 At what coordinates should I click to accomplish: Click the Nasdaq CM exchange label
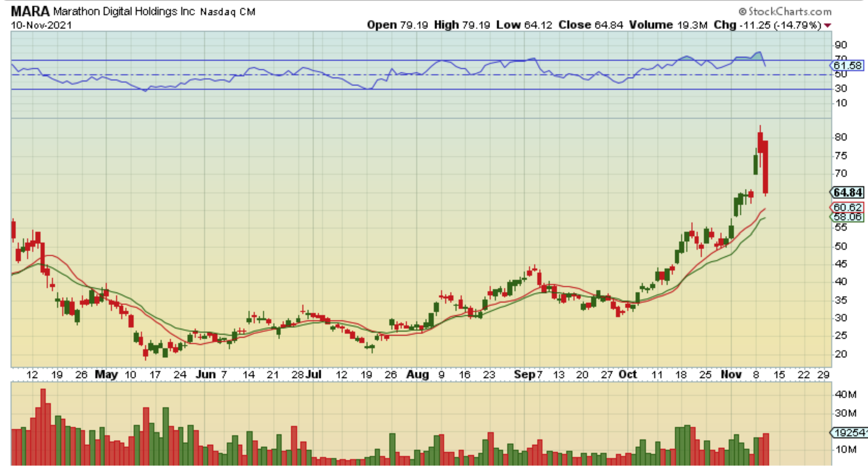tap(227, 12)
